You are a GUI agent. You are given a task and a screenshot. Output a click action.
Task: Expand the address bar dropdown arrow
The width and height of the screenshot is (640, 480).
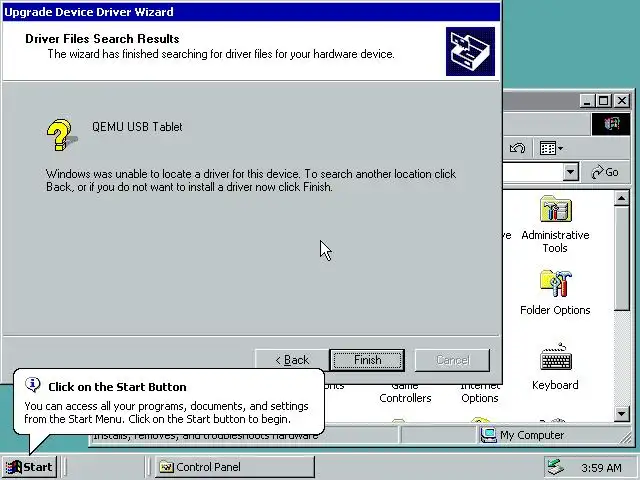(x=571, y=172)
